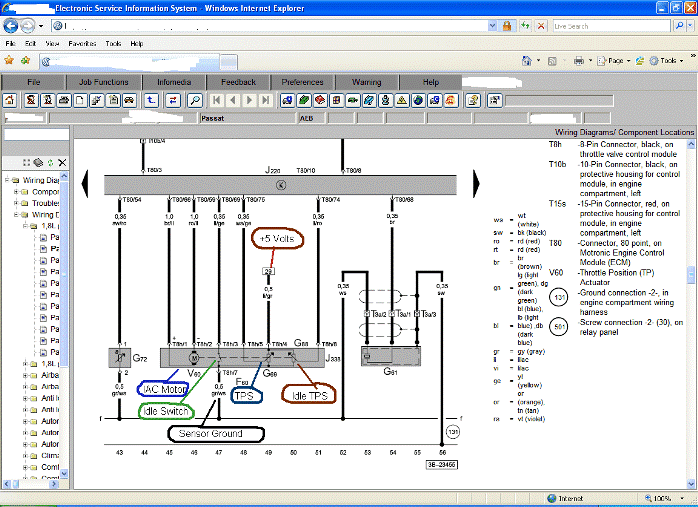Open search with the magnifying glass icon
The image size is (698, 507).
[195, 100]
